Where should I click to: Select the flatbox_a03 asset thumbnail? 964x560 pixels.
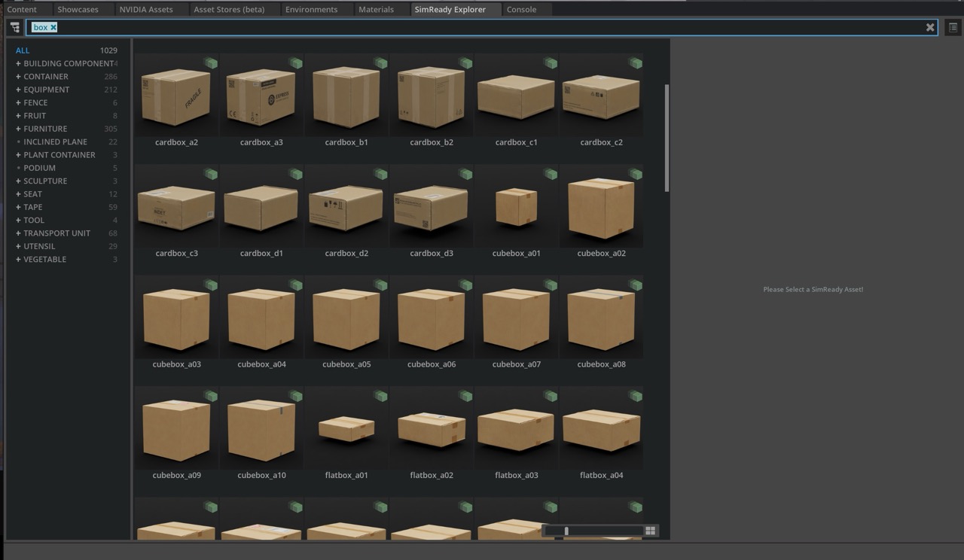tap(517, 428)
